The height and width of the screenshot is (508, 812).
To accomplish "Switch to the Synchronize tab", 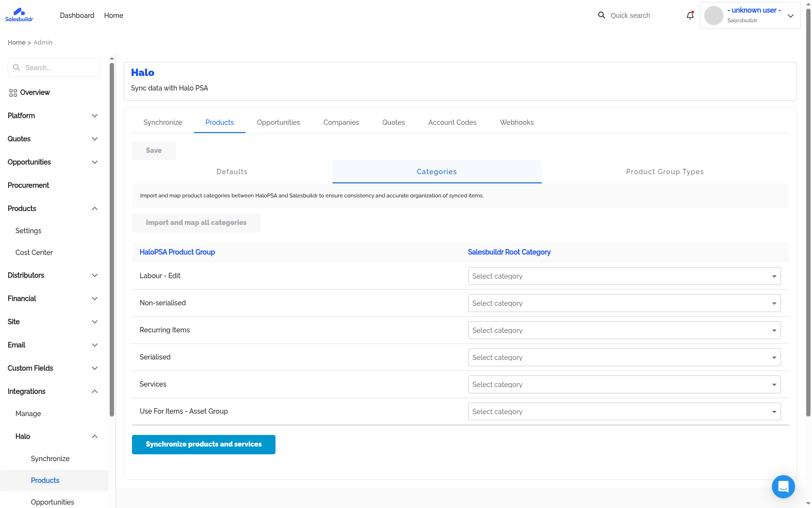I will (163, 122).
